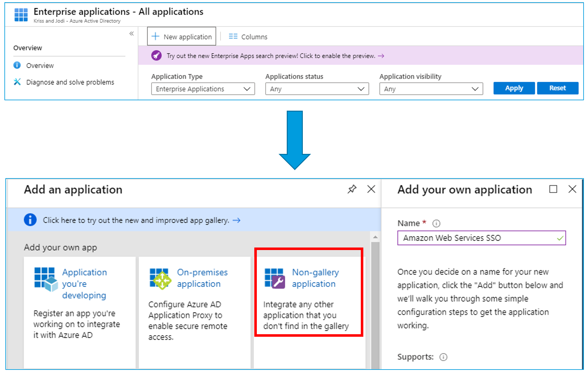Click the Reset button
The image size is (588, 373).
click(x=557, y=88)
